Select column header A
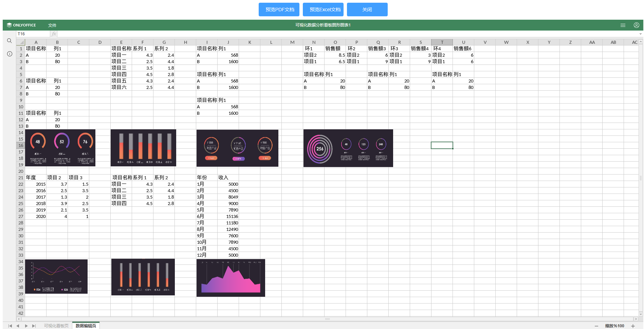The image size is (644, 329). (x=36, y=42)
